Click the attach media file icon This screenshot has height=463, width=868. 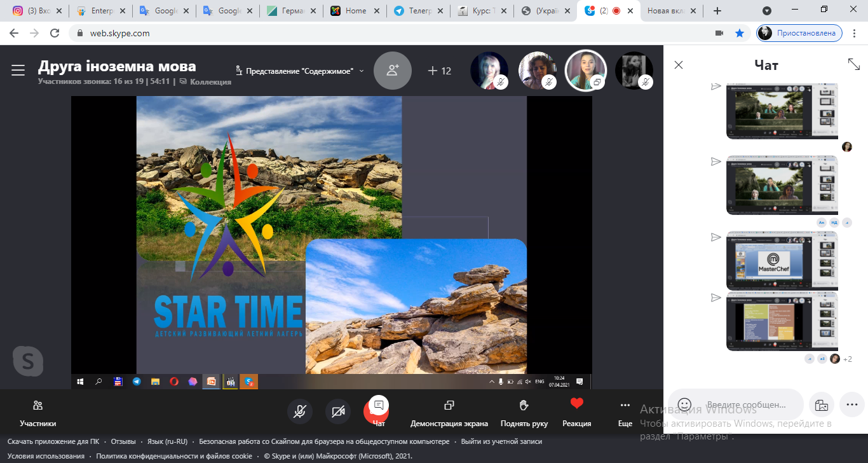[x=821, y=404]
